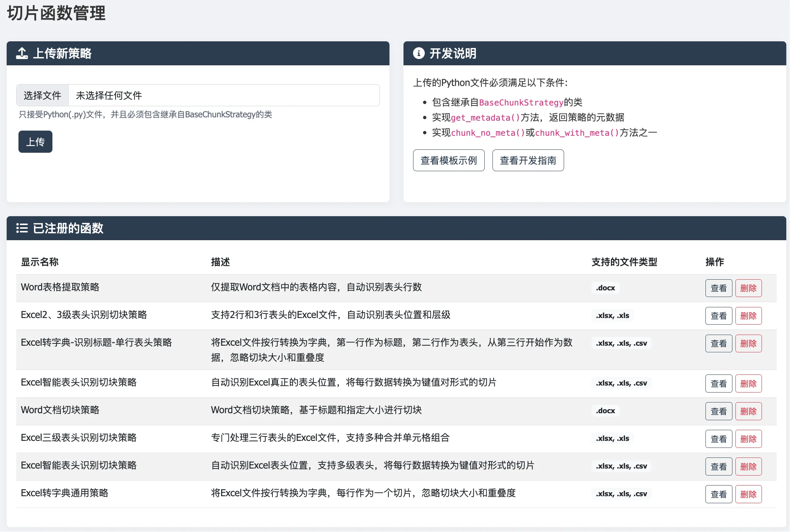View Excel转字典-识别标题-单行表头策略

tap(718, 343)
